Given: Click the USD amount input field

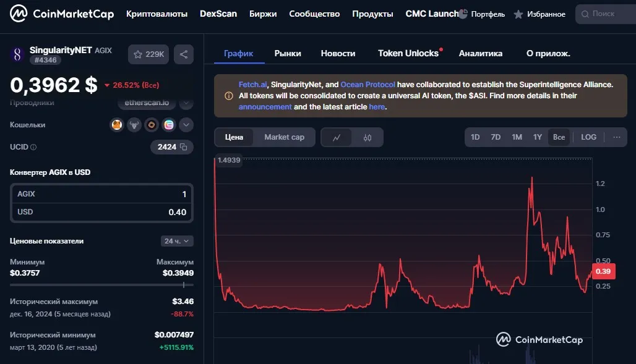Looking at the screenshot, I should pos(101,212).
